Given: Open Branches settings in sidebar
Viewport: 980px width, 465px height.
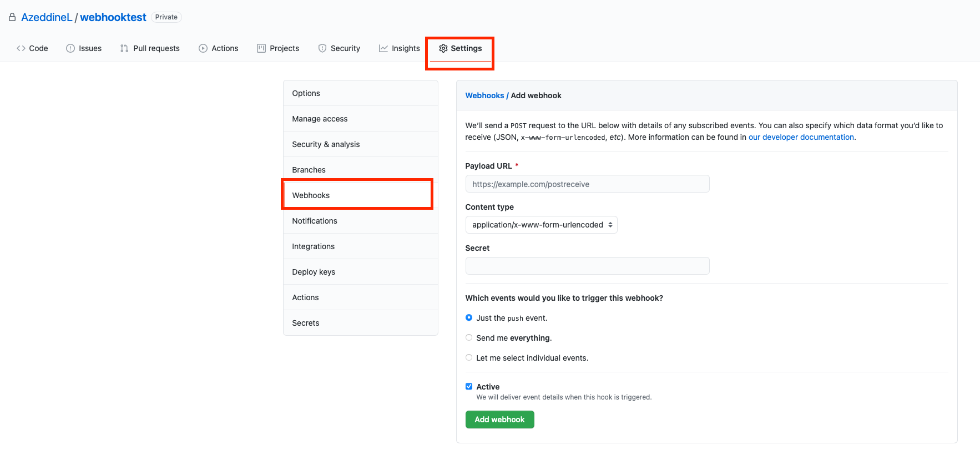Looking at the screenshot, I should tap(361, 170).
